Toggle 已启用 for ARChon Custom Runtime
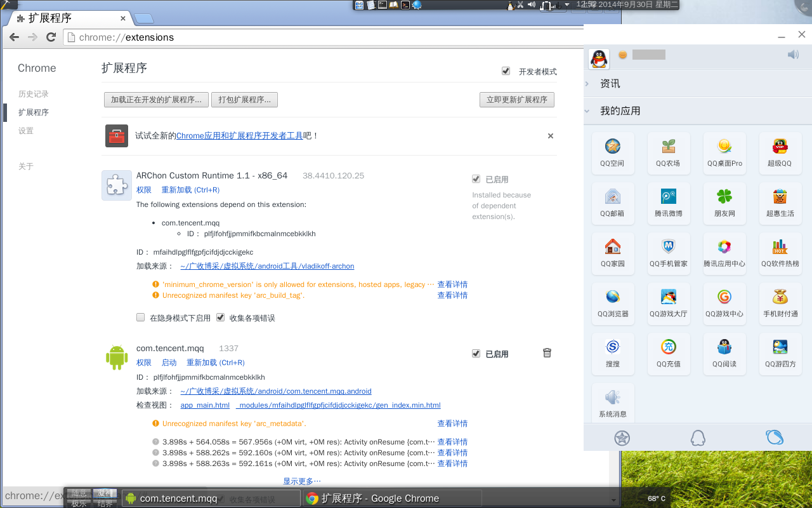Image resolution: width=812 pixels, height=508 pixels. pos(476,179)
